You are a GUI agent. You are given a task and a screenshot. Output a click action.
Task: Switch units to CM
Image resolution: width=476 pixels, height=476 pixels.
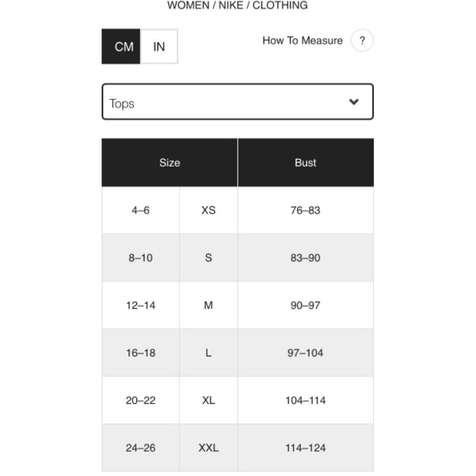[121, 46]
